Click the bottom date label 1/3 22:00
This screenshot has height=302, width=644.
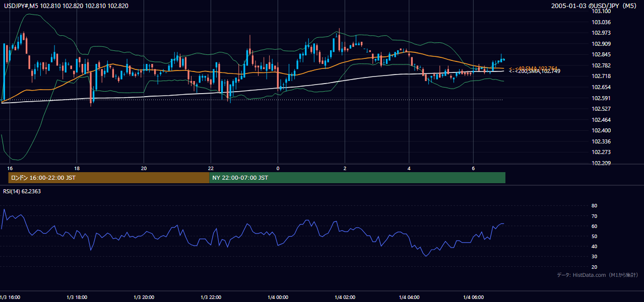tap(211, 297)
